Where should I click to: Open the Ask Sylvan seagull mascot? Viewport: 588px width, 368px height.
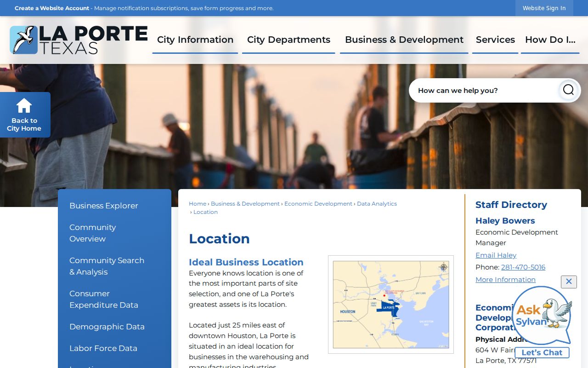542,315
